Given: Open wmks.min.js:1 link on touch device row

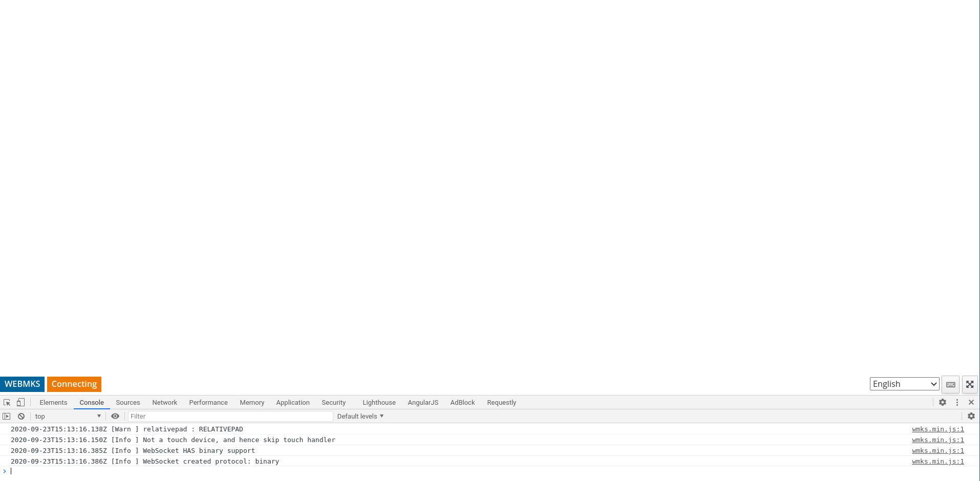Looking at the screenshot, I should pos(938,440).
